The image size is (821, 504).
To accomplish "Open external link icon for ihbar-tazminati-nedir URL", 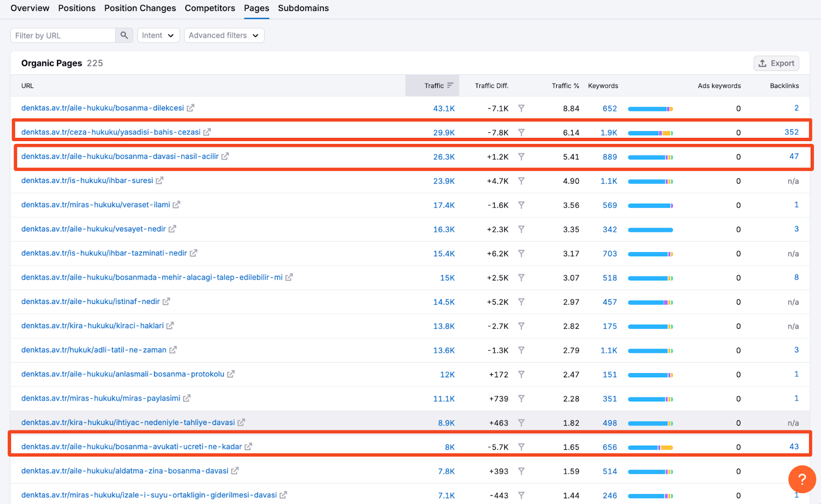I will 193,253.
